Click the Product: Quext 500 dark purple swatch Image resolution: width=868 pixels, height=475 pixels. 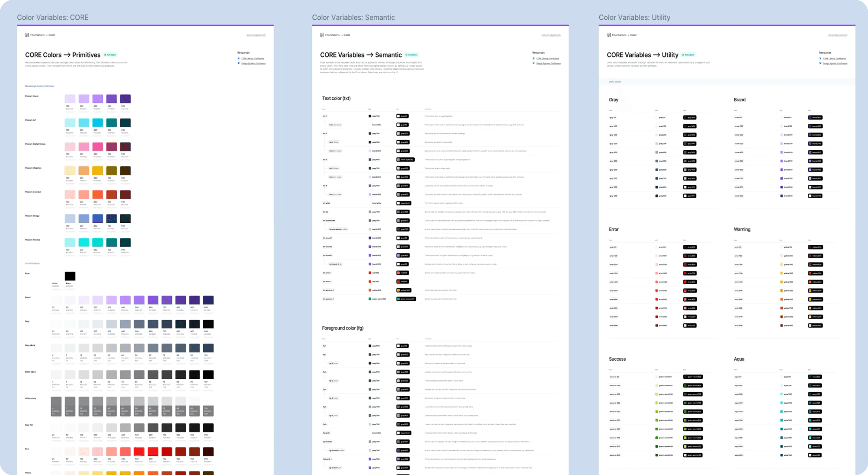point(125,99)
